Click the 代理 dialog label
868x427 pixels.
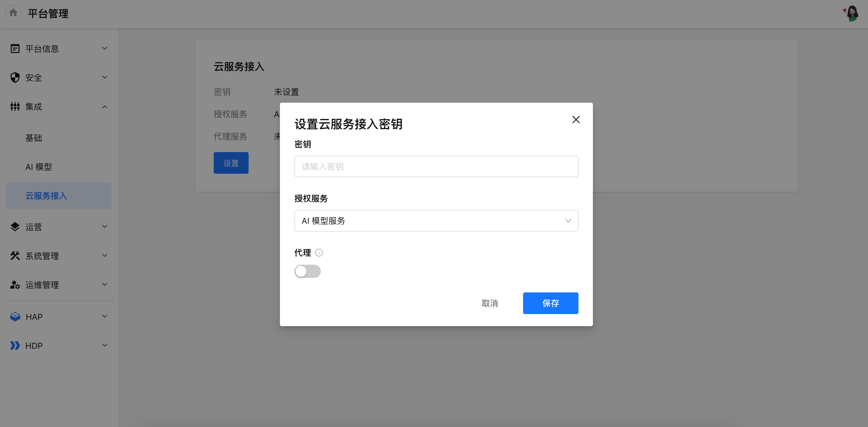coord(302,253)
